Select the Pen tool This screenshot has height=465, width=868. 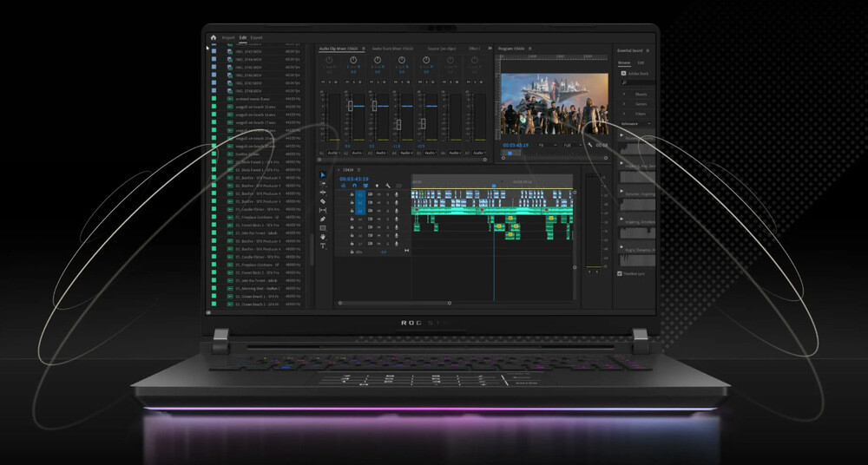click(x=323, y=219)
